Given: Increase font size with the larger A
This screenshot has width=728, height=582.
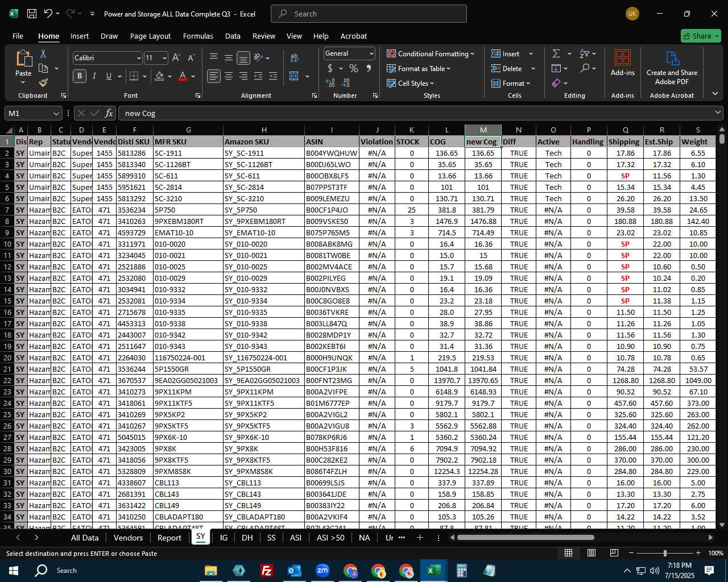Looking at the screenshot, I should coord(176,58).
